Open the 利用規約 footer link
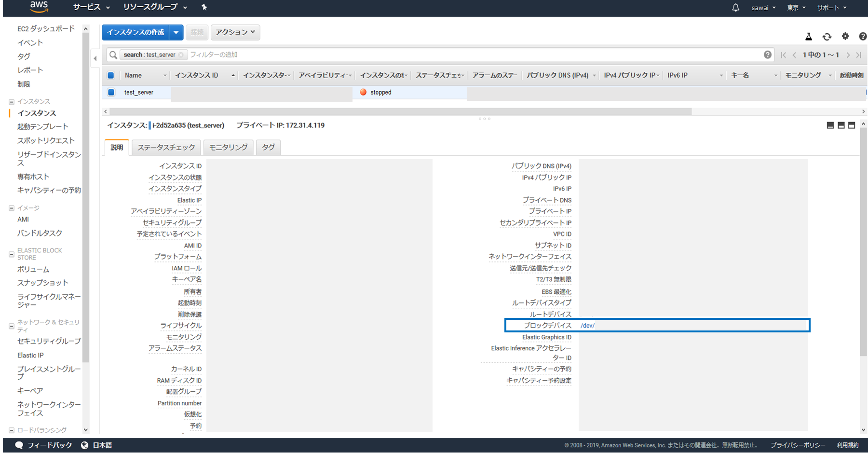 (x=848, y=445)
